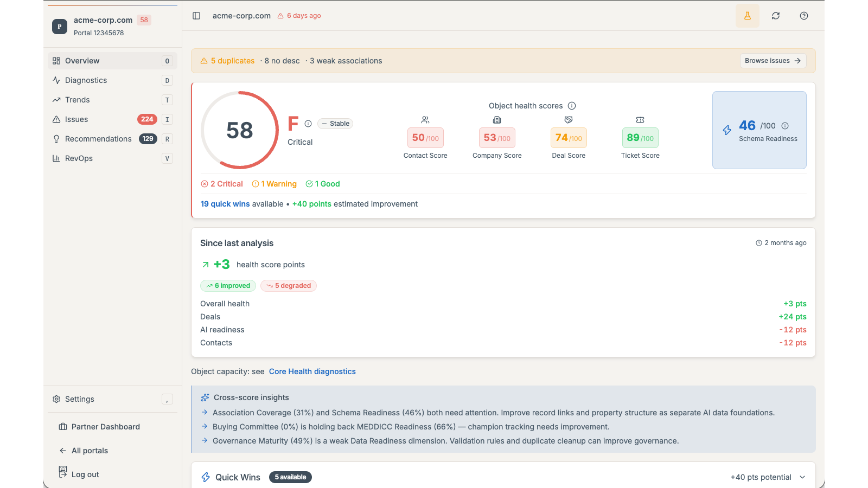Click the Settings gear icon
The height and width of the screenshot is (488, 868).
click(x=56, y=399)
